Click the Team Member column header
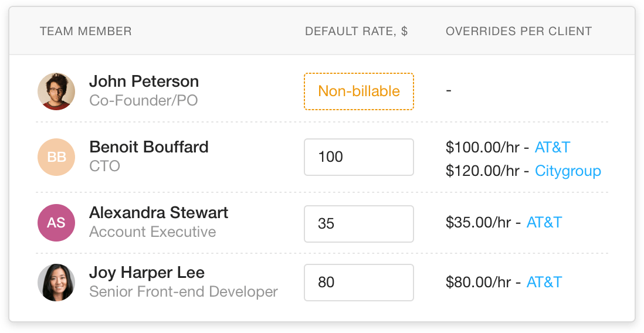644x333 pixels. [86, 31]
